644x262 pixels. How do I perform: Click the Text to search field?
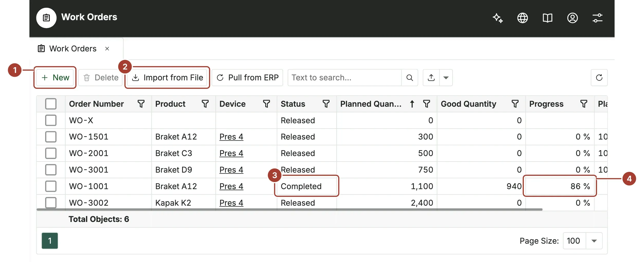[345, 78]
